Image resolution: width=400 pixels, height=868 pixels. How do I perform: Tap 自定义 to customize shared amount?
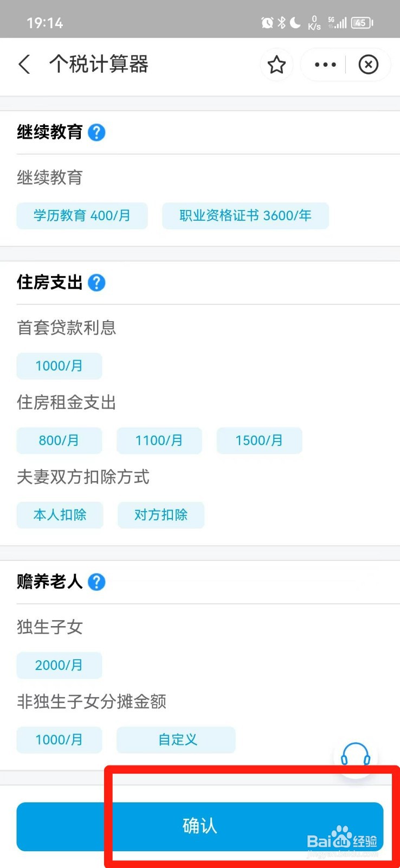[x=176, y=740]
